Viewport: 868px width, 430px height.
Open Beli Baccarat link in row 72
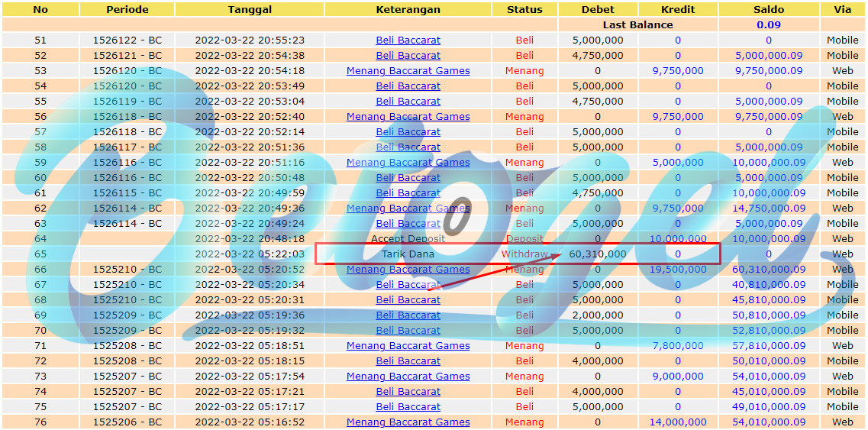[x=408, y=360]
